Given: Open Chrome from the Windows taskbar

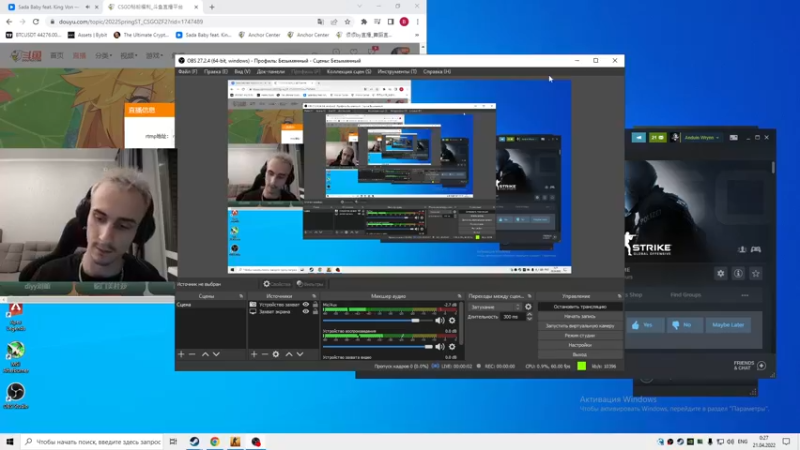Looking at the screenshot, I should point(215,442).
